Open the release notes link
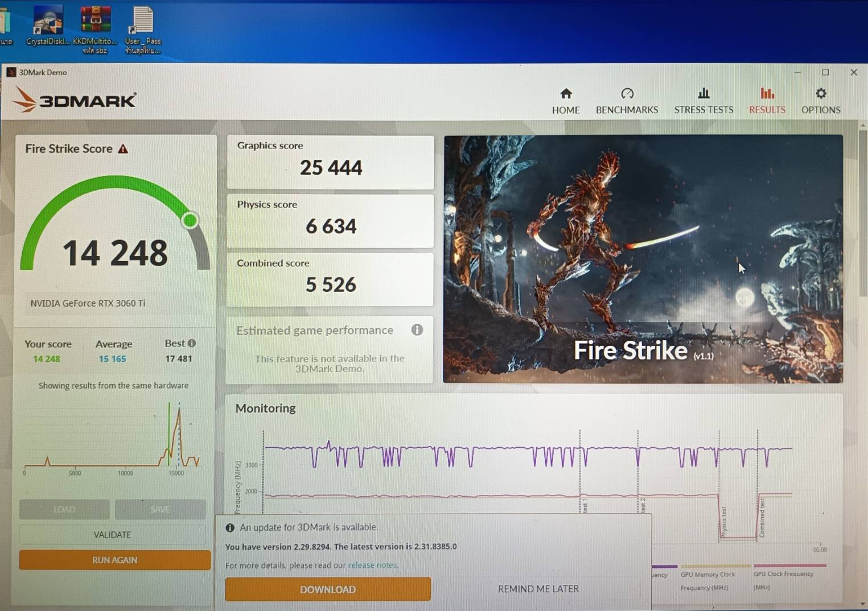 (x=373, y=565)
